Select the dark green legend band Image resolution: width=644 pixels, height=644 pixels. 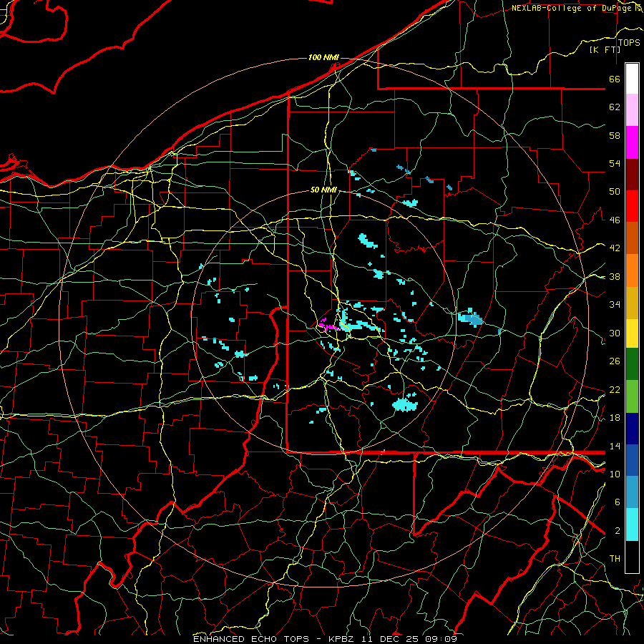pos(632,364)
